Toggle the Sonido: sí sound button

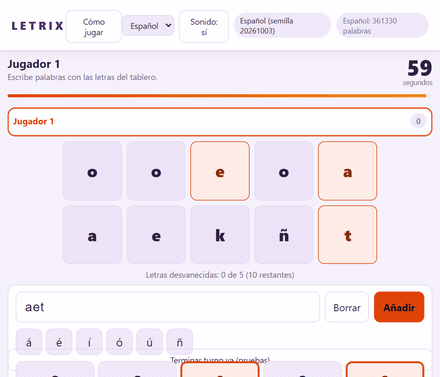click(204, 27)
